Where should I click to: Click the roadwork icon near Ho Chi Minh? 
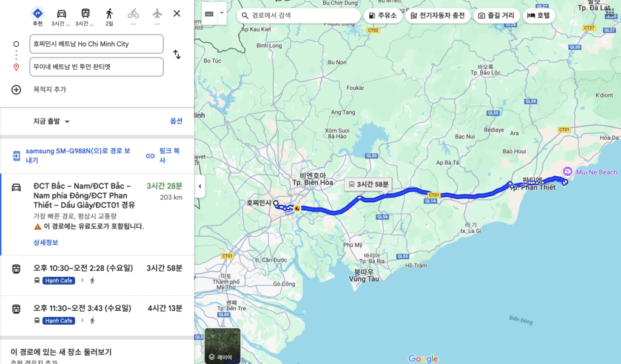[x=297, y=208]
